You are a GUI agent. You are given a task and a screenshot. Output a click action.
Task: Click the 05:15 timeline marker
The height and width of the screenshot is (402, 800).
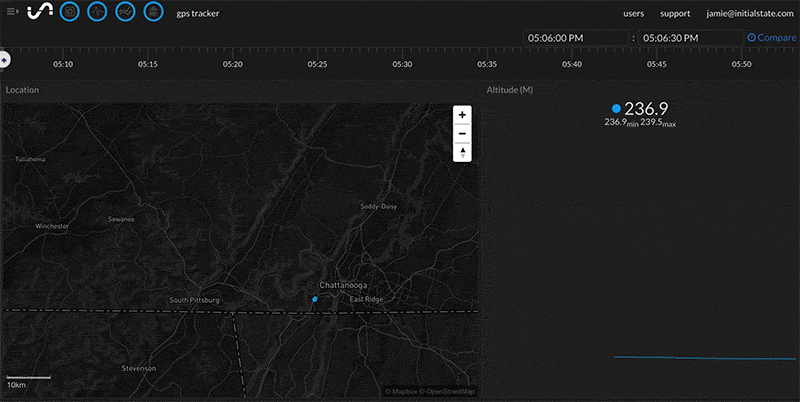click(147, 64)
